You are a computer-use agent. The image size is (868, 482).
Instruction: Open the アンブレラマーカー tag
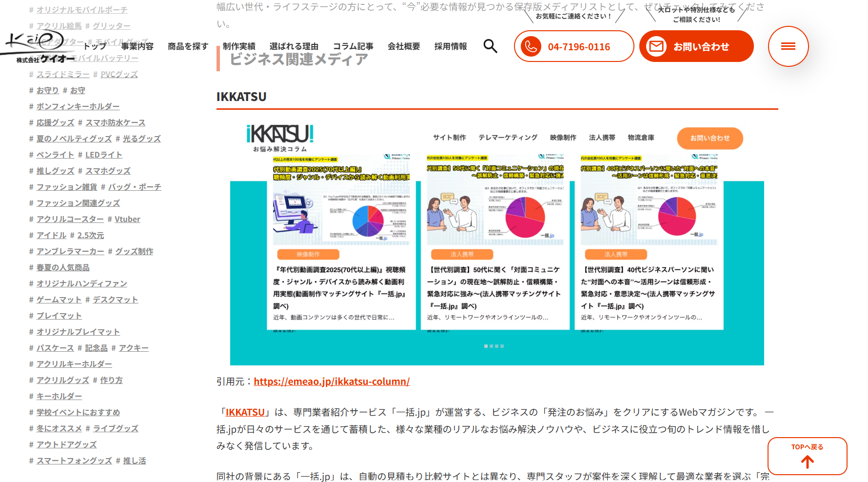tap(70, 251)
